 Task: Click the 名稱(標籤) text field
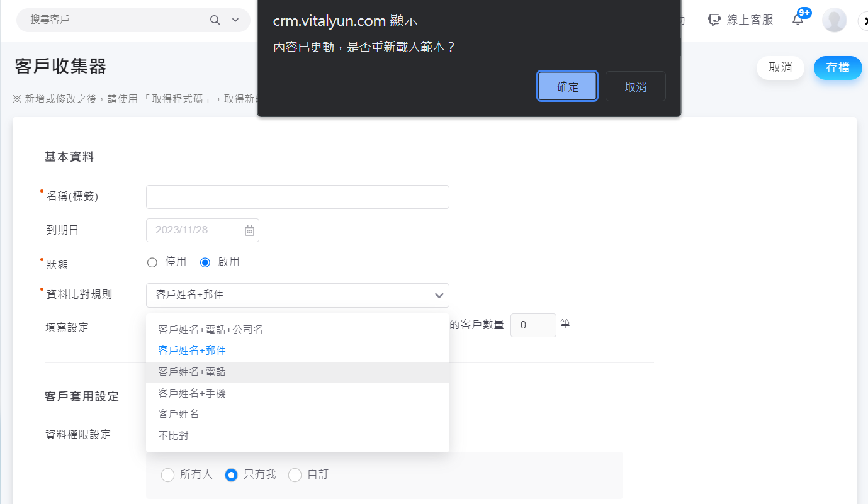point(297,197)
